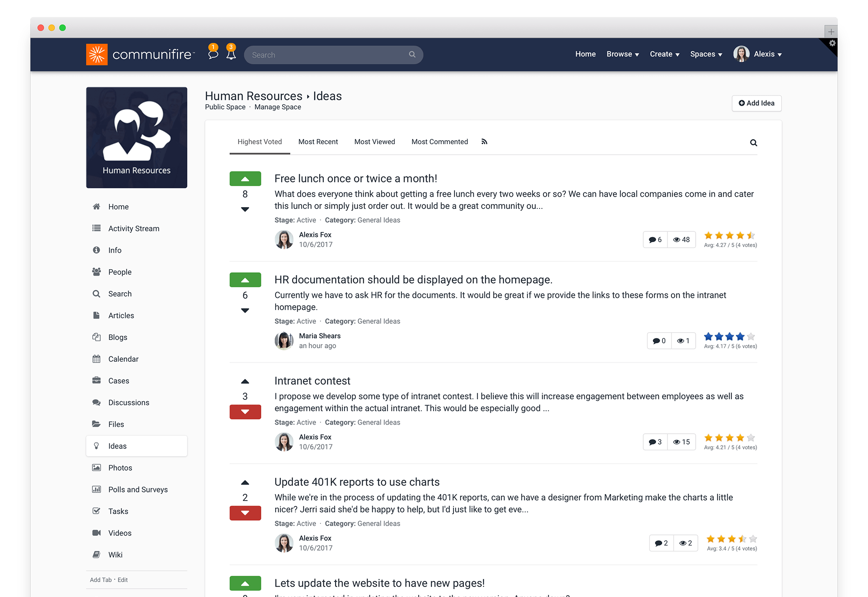
Task: Downvote the Intranet contest idea
Action: [245, 412]
